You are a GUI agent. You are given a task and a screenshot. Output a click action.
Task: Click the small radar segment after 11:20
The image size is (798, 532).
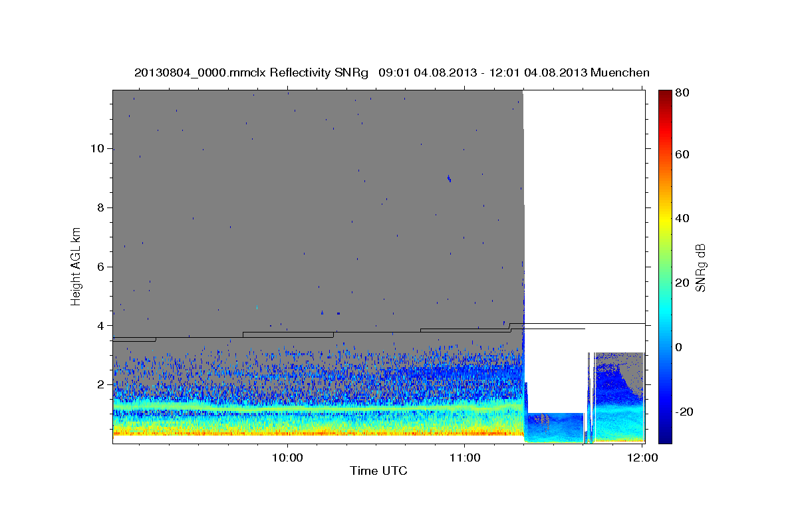click(x=554, y=428)
